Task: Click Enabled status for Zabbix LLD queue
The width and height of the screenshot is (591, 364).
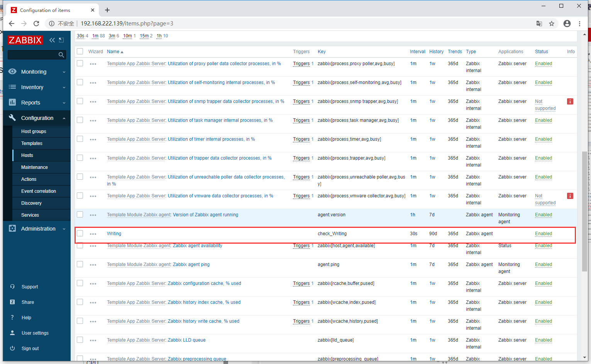Action: click(543, 340)
